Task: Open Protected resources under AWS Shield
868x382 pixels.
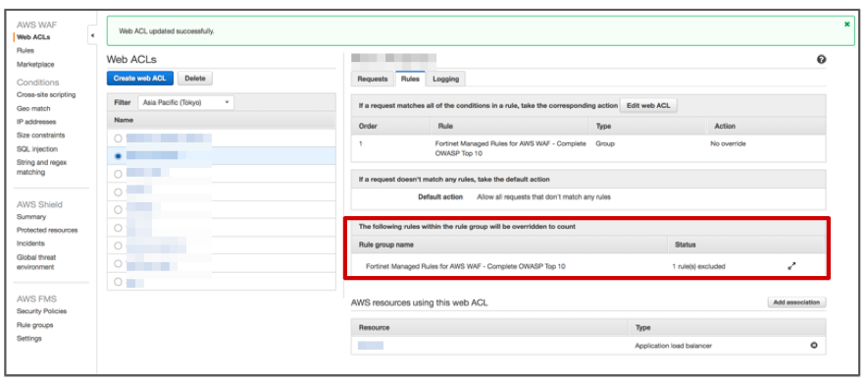Action: [x=47, y=230]
